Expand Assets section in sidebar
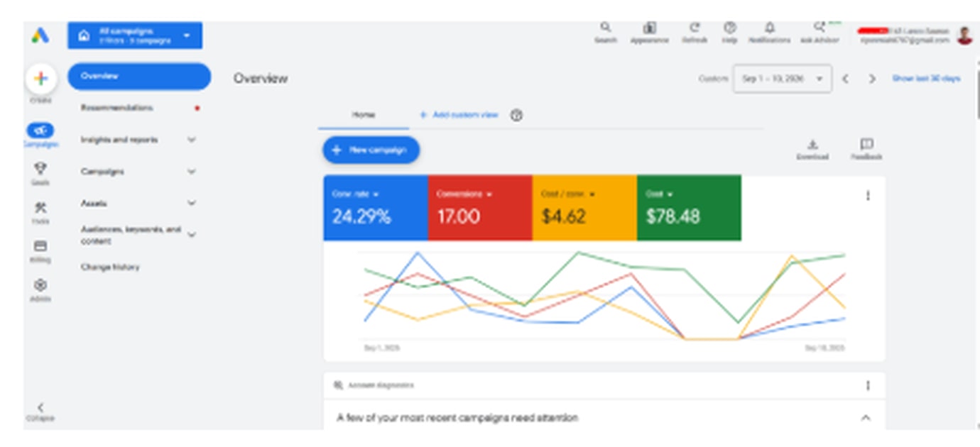 [191, 203]
